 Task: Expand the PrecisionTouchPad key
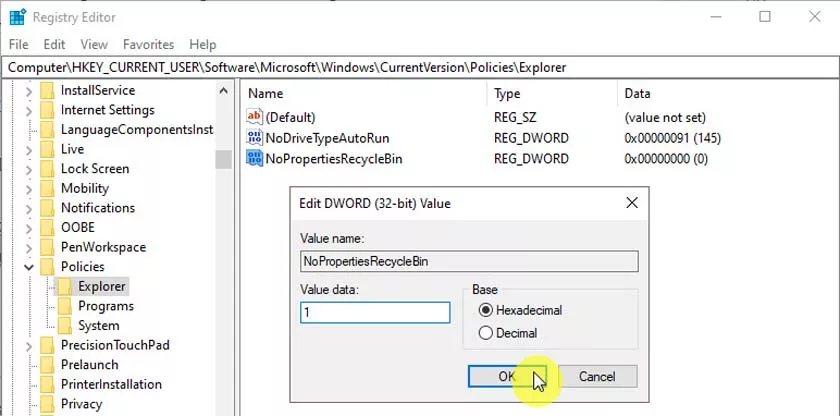point(29,346)
